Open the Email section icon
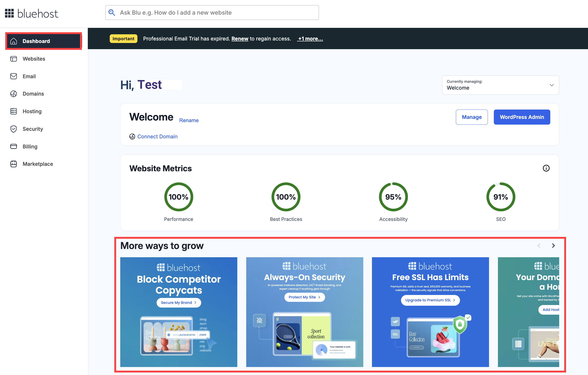 pyautogui.click(x=14, y=76)
